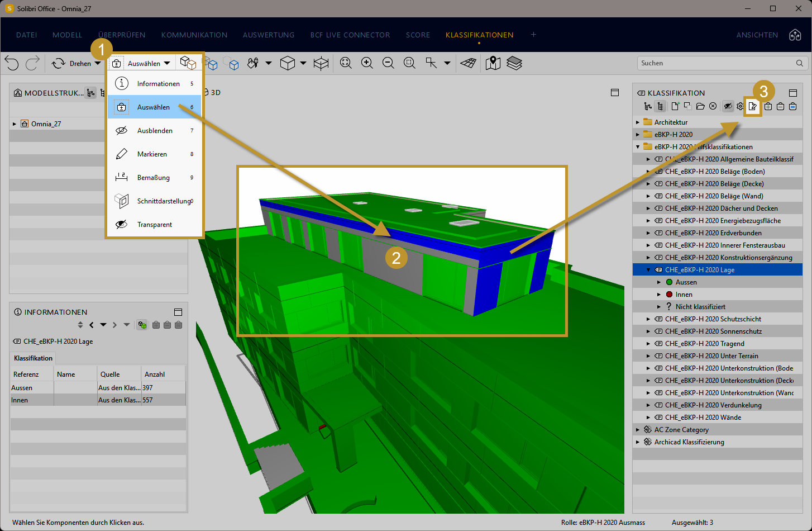The width and height of the screenshot is (812, 531).
Task: Switch to the KOMMUNIKATION tab
Action: pyautogui.click(x=194, y=35)
